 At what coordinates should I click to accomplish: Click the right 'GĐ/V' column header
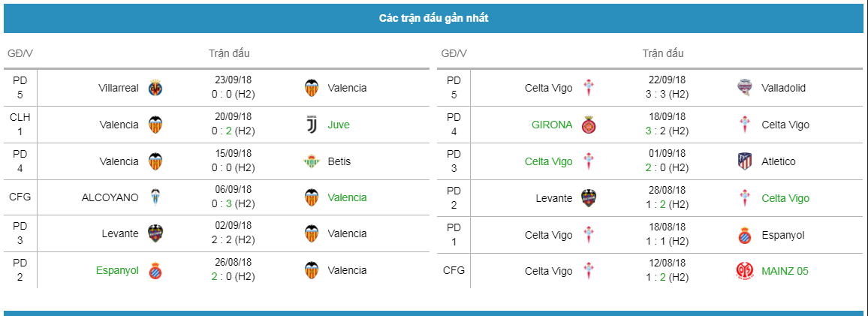454,54
